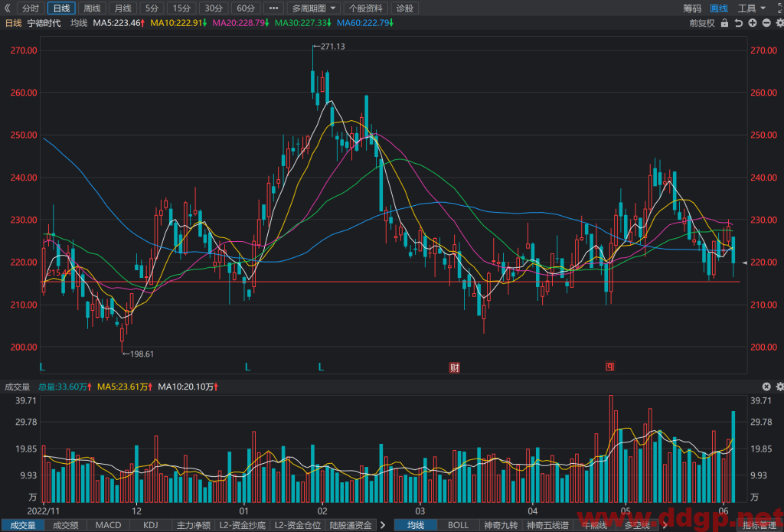Zoom out with the minus circle icon

pos(766,23)
